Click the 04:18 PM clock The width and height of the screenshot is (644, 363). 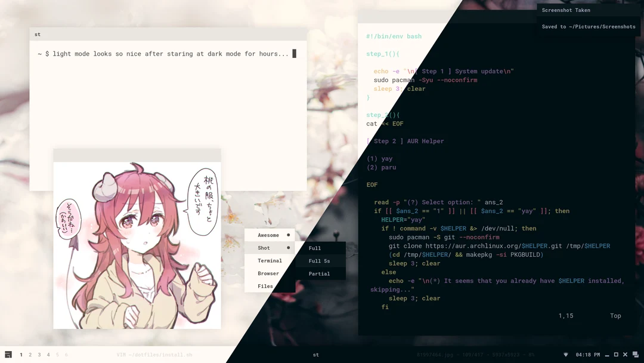pos(588,354)
